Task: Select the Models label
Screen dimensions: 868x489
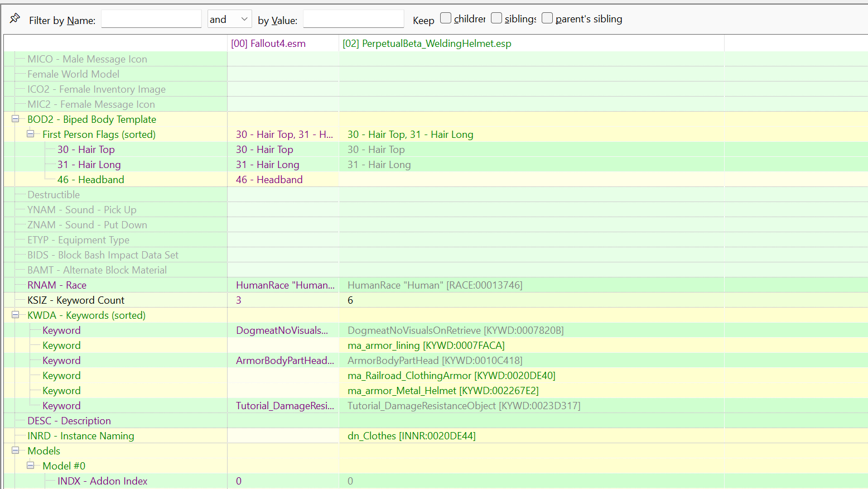Action: pos(44,451)
